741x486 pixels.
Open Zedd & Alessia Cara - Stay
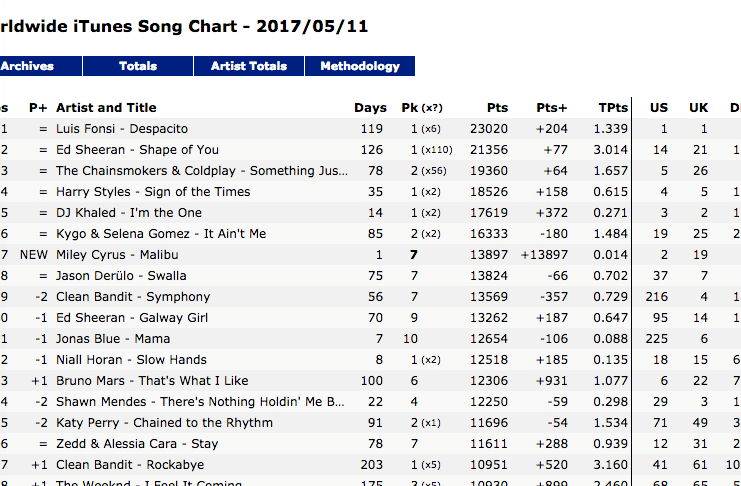click(137, 444)
